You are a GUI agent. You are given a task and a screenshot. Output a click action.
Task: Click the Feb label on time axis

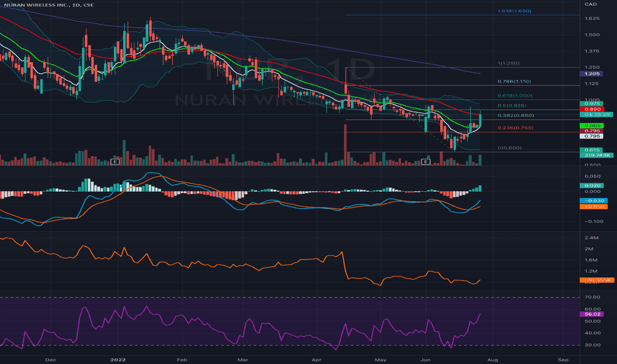tap(181, 359)
